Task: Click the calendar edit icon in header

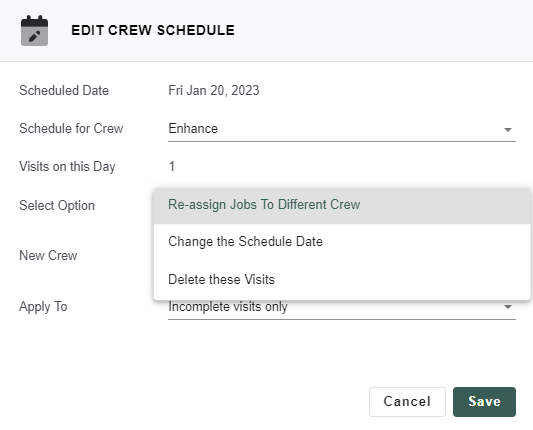Action: (x=34, y=31)
